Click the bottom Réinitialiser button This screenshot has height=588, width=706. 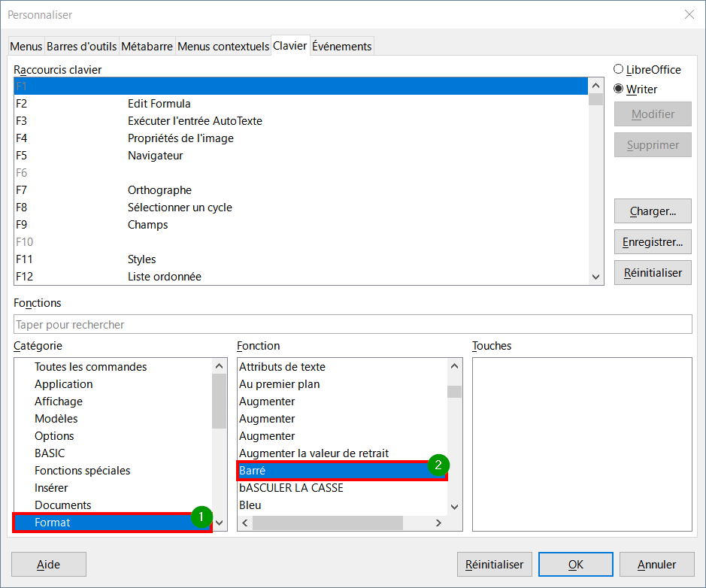[495, 565]
